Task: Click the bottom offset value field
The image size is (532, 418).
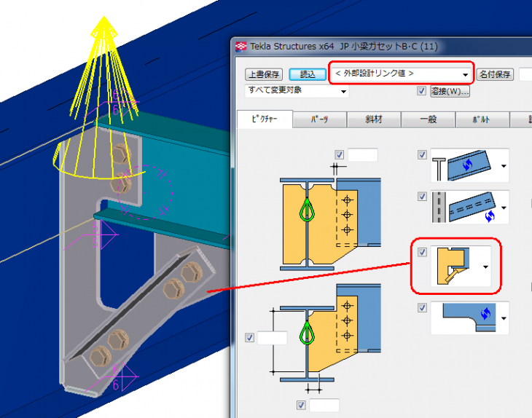Action: point(324,405)
